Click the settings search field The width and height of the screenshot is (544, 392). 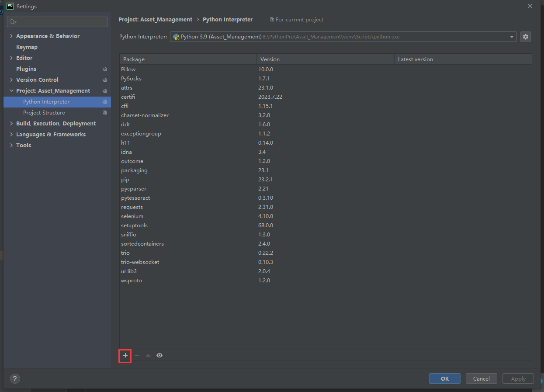click(57, 22)
